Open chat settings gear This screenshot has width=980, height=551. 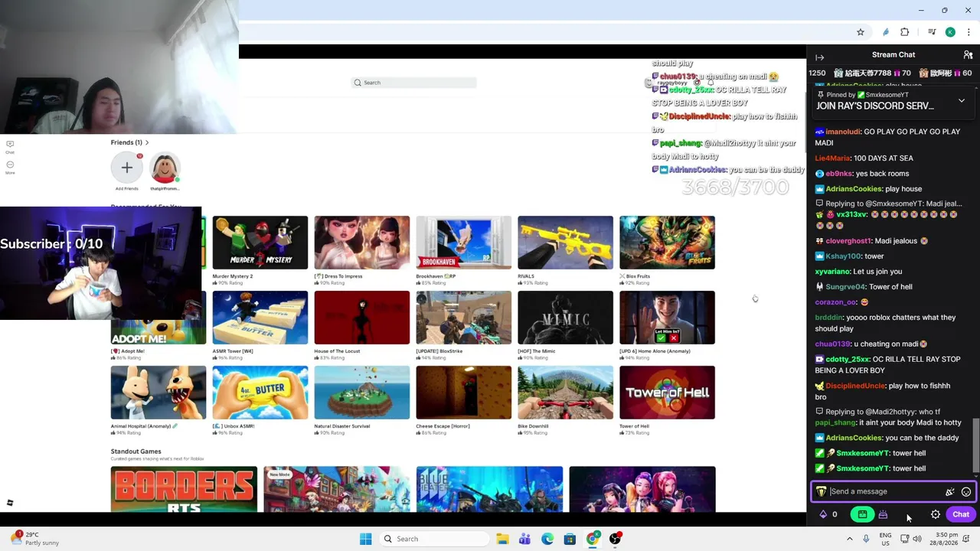click(x=936, y=515)
